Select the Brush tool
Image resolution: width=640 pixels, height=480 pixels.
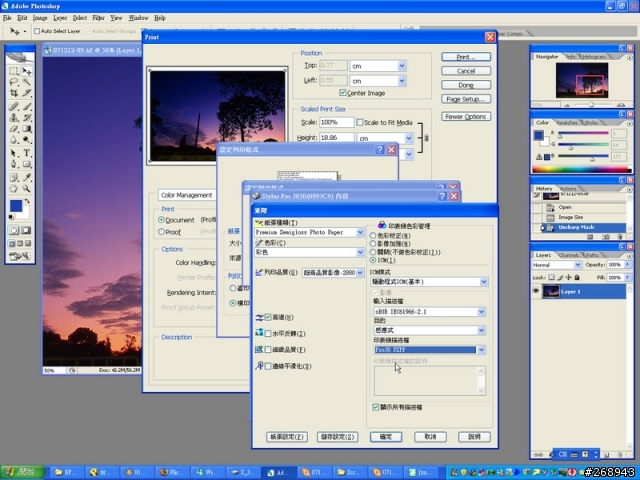[27, 107]
